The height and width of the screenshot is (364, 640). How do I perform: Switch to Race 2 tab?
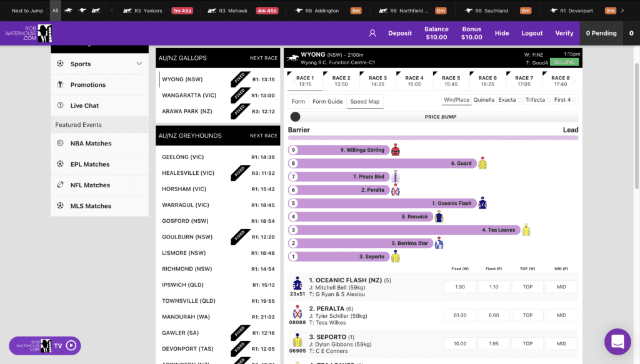341,81
